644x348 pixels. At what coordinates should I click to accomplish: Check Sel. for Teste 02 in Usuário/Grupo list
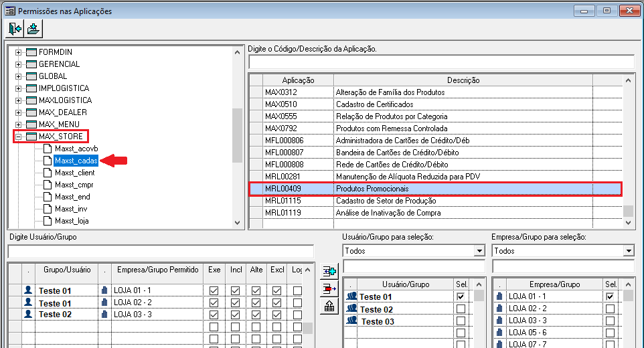pyautogui.click(x=461, y=309)
